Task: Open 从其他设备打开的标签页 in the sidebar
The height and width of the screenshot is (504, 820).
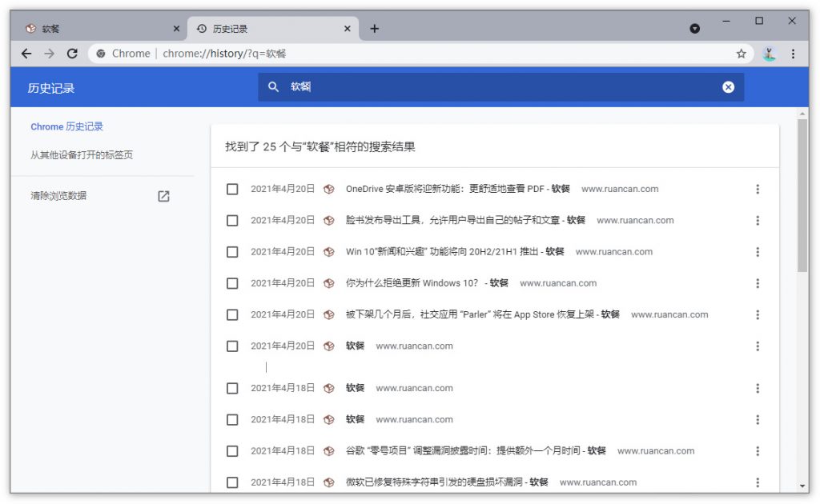Action: click(82, 155)
